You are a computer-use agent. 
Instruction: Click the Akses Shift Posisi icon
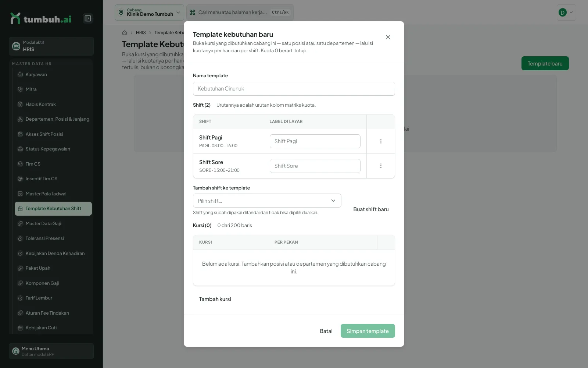(20, 134)
